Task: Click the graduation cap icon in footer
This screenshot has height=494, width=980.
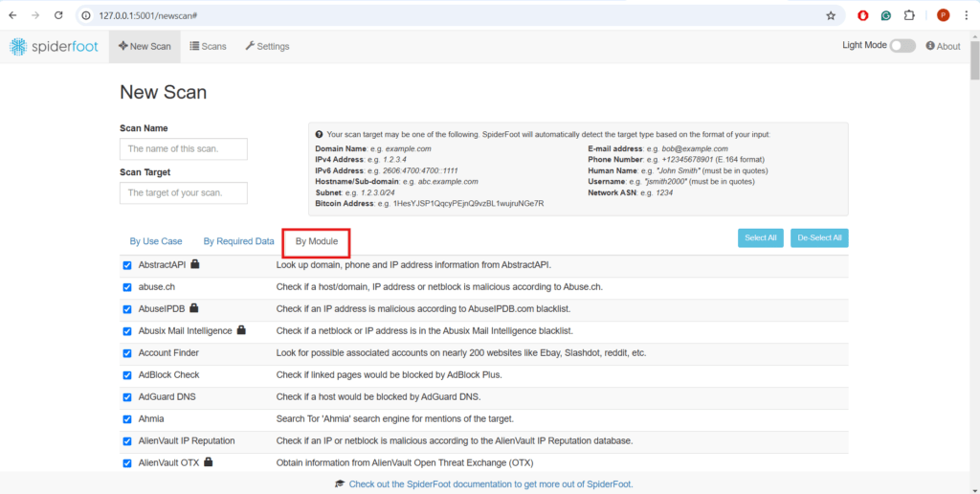Action: (x=340, y=483)
